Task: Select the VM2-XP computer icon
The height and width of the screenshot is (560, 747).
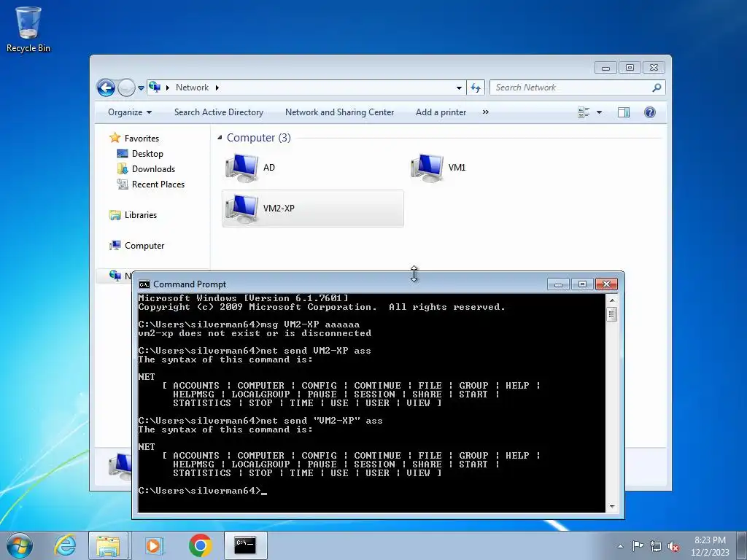Action: coord(313,208)
